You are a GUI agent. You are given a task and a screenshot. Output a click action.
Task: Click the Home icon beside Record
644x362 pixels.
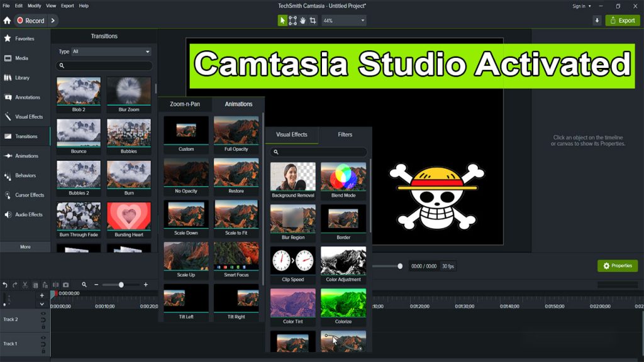[x=7, y=20]
